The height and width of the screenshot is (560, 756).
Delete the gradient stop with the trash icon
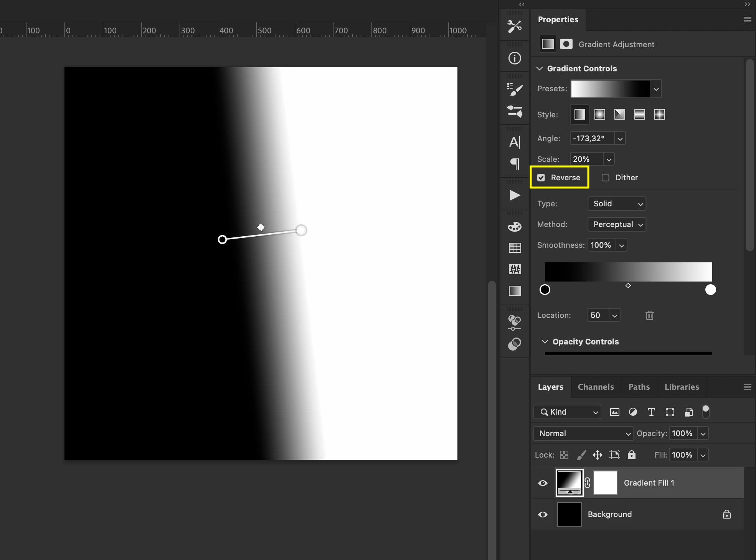pyautogui.click(x=649, y=315)
